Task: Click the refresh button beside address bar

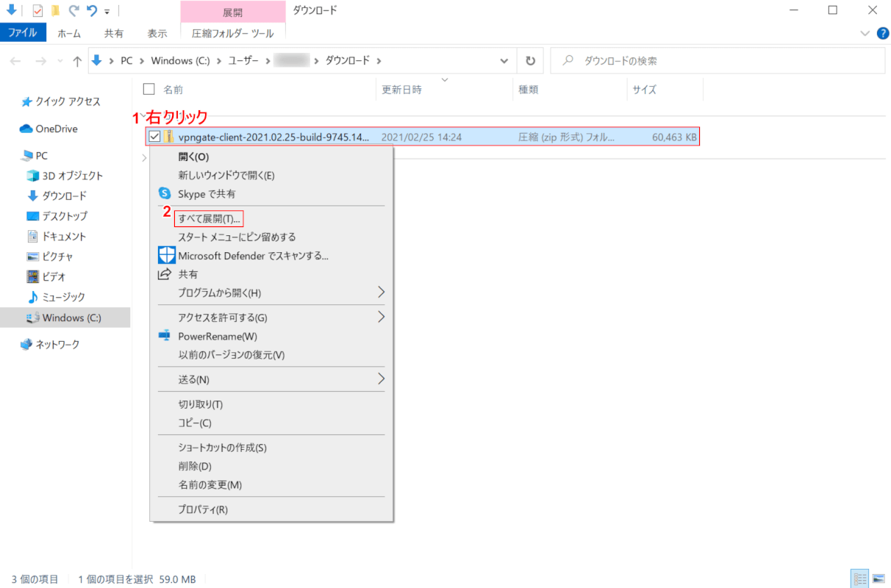Action: 529,61
